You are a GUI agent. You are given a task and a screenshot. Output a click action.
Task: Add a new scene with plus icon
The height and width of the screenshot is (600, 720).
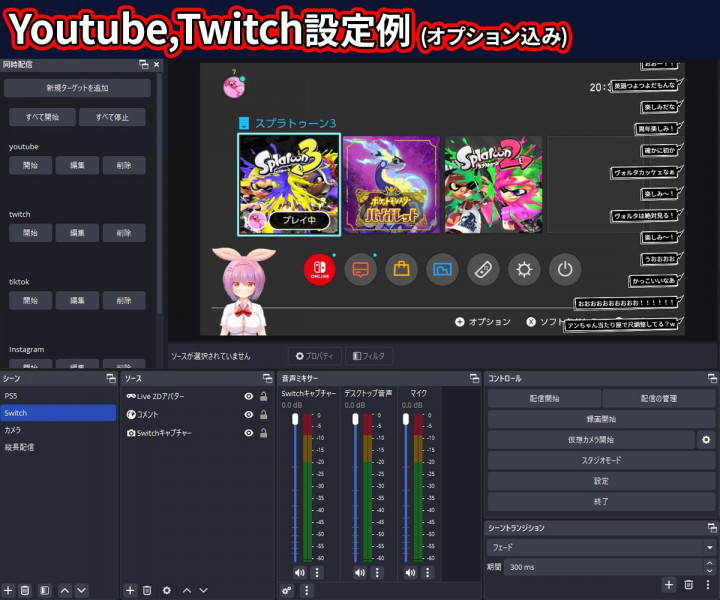[8, 590]
